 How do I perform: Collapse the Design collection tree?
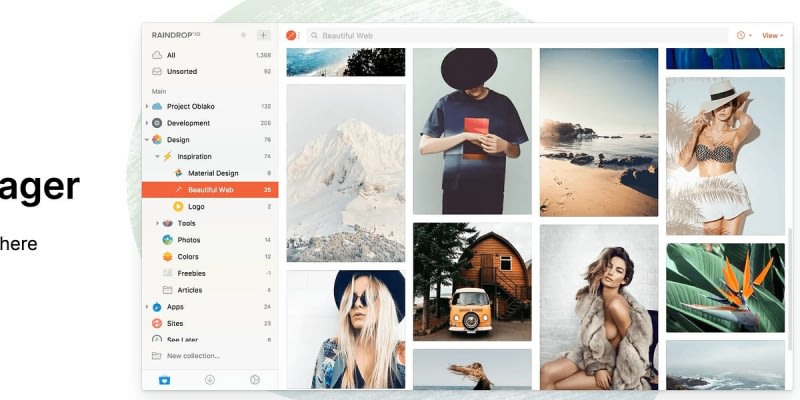pyautogui.click(x=147, y=140)
